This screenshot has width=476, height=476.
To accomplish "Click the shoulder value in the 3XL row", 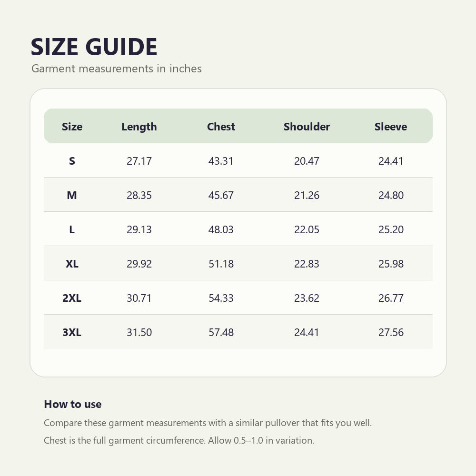I will click(x=307, y=332).
